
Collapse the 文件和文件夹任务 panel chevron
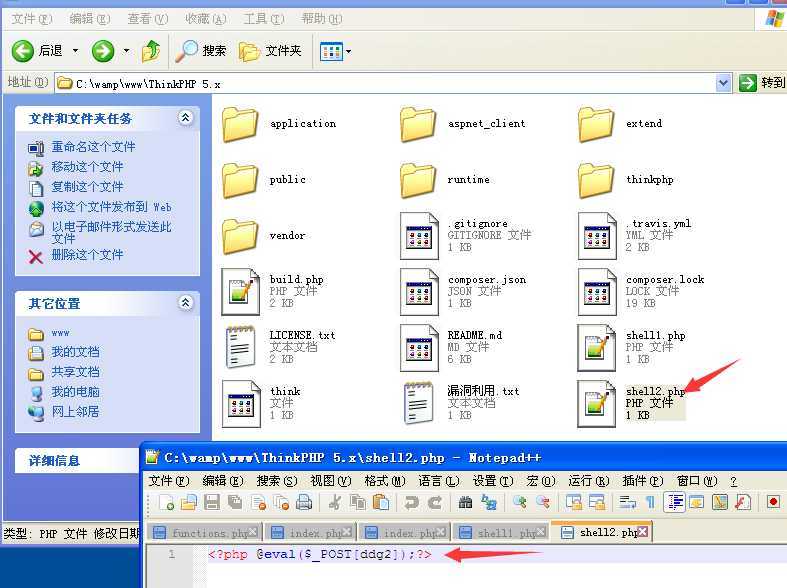(186, 118)
